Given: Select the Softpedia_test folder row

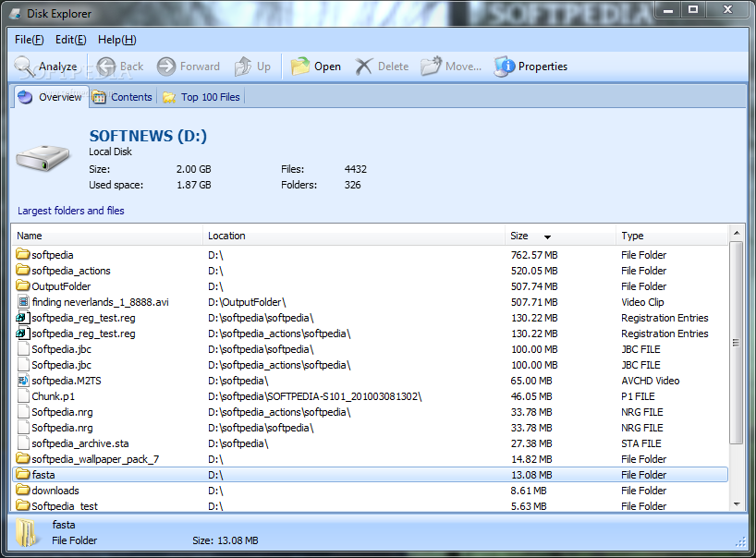Looking at the screenshot, I should tap(370, 506).
